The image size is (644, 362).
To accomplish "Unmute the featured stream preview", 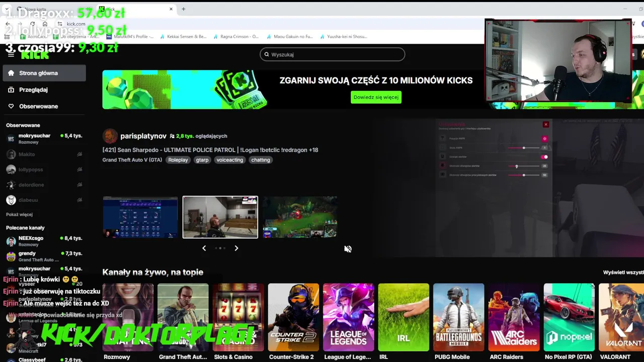I will 348,249.
